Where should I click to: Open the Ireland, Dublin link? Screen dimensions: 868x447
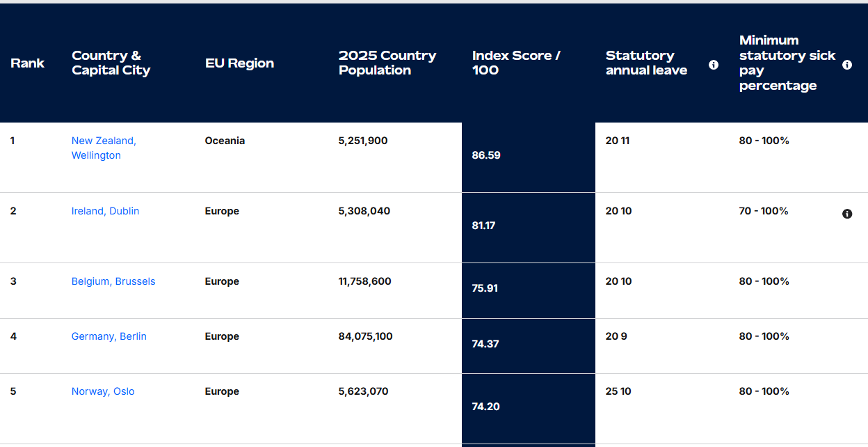click(105, 210)
